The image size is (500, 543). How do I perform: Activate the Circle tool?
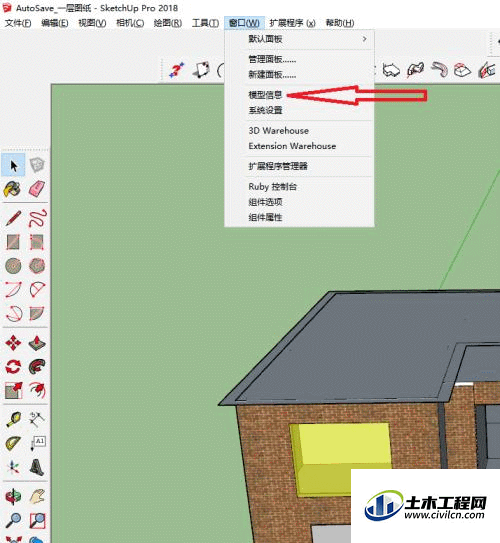[x=13, y=266]
